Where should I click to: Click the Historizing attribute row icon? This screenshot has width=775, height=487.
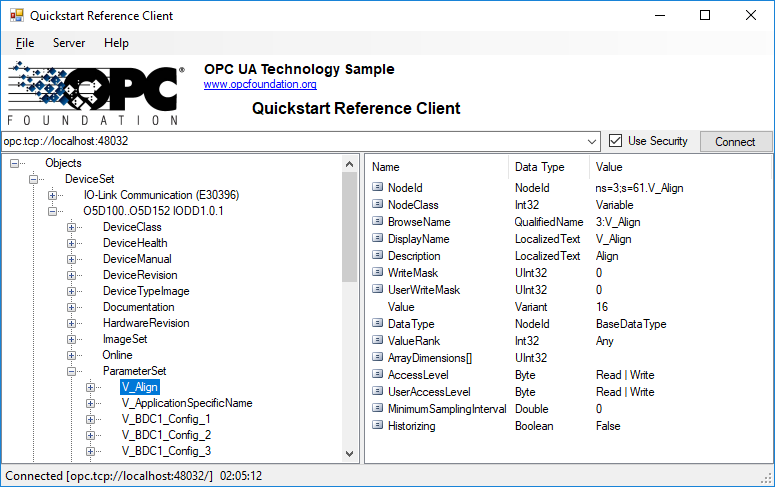[x=378, y=425]
